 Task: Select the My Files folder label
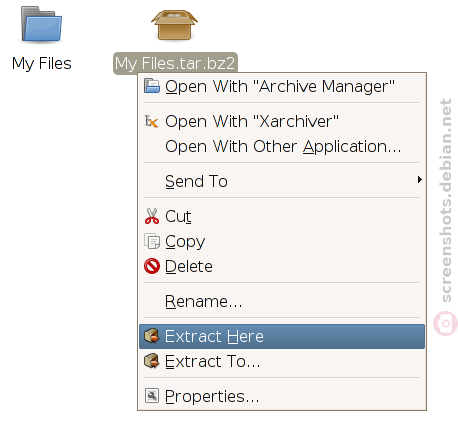(x=42, y=63)
